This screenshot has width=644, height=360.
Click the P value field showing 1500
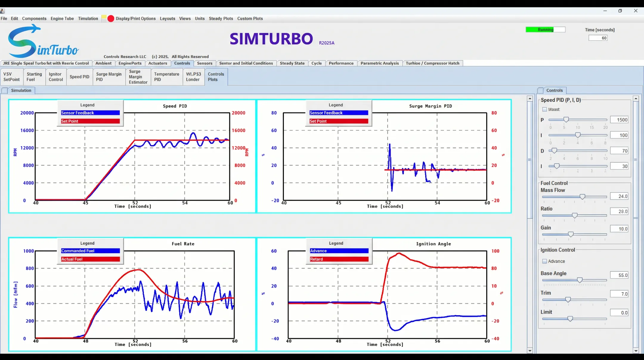619,120
